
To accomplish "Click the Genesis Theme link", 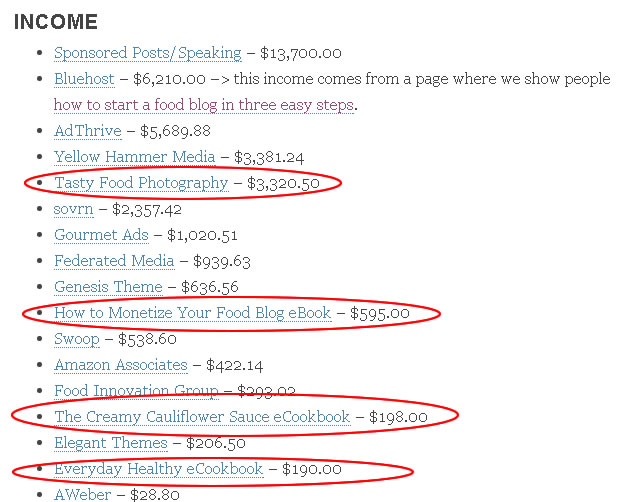I will coord(108,287).
